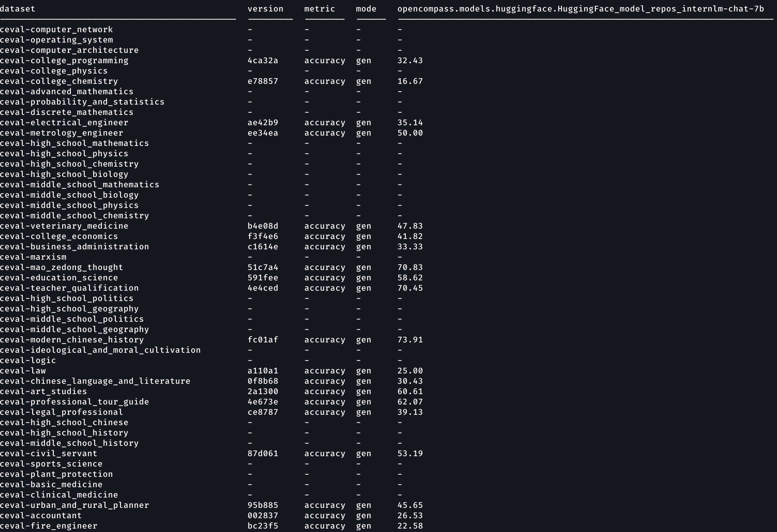This screenshot has height=532, width=777.
Task: Click the 'metric' column header text
Action: click(319, 9)
